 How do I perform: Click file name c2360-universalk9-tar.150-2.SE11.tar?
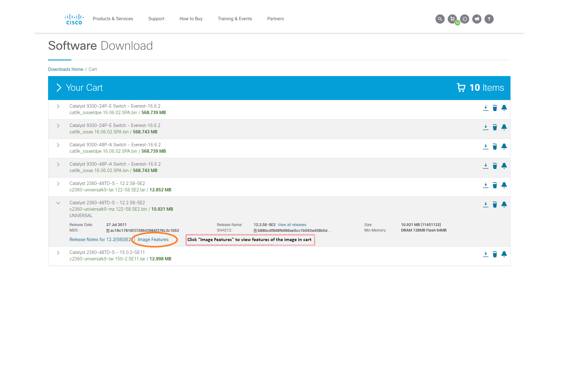pos(107,259)
